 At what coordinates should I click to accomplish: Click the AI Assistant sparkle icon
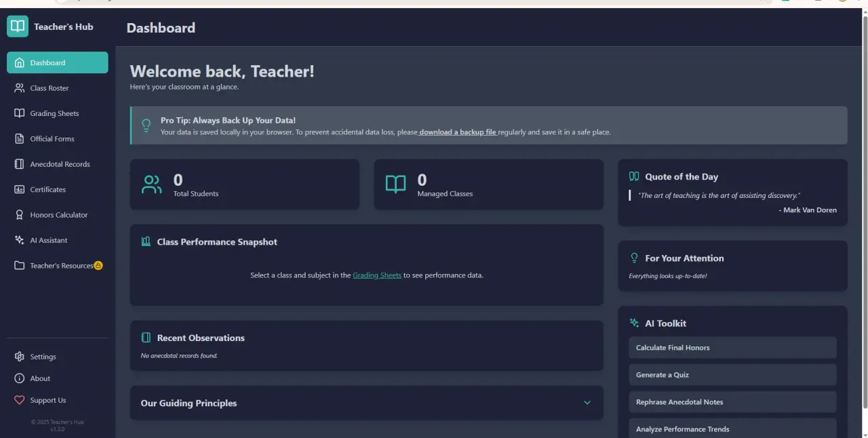(x=20, y=240)
